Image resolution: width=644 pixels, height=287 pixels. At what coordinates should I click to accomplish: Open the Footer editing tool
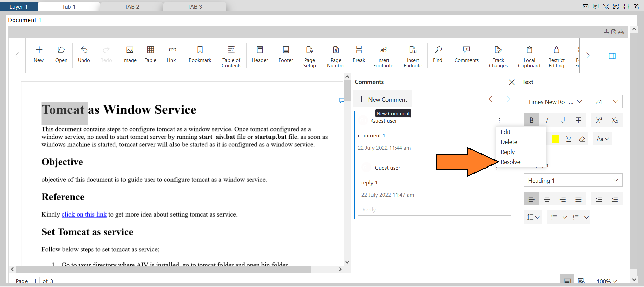click(286, 54)
